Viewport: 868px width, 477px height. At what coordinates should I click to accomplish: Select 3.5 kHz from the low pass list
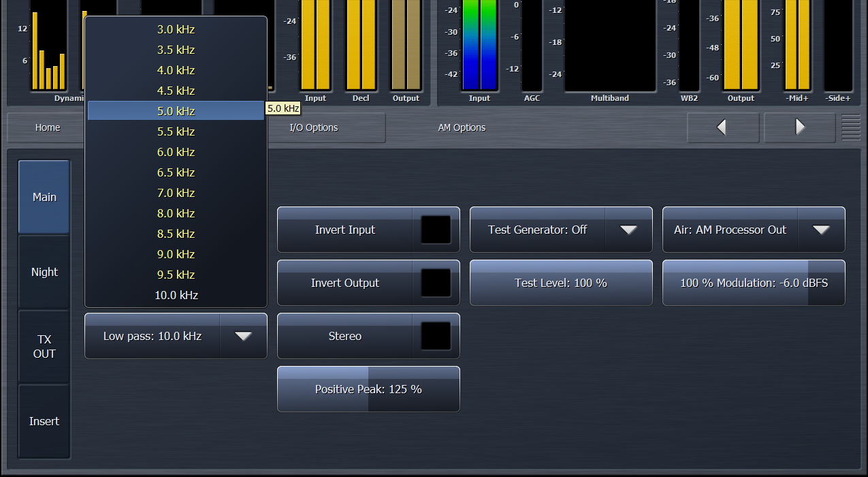point(176,50)
